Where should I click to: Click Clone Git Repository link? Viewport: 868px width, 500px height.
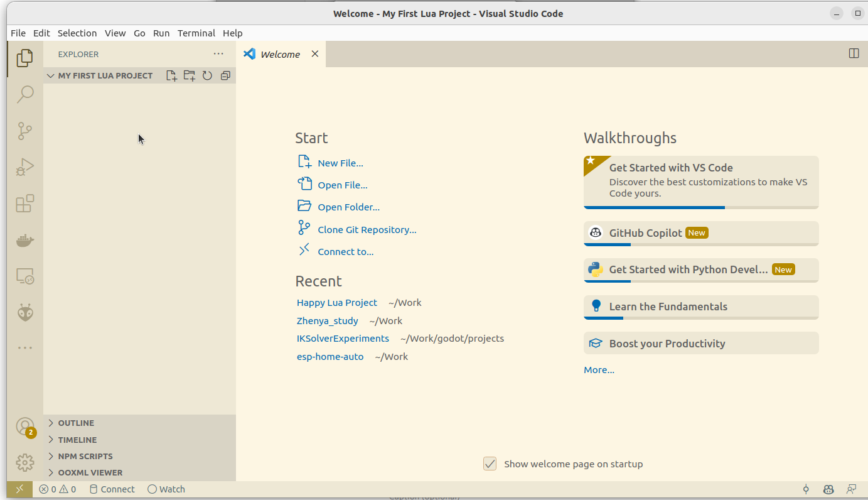click(367, 229)
